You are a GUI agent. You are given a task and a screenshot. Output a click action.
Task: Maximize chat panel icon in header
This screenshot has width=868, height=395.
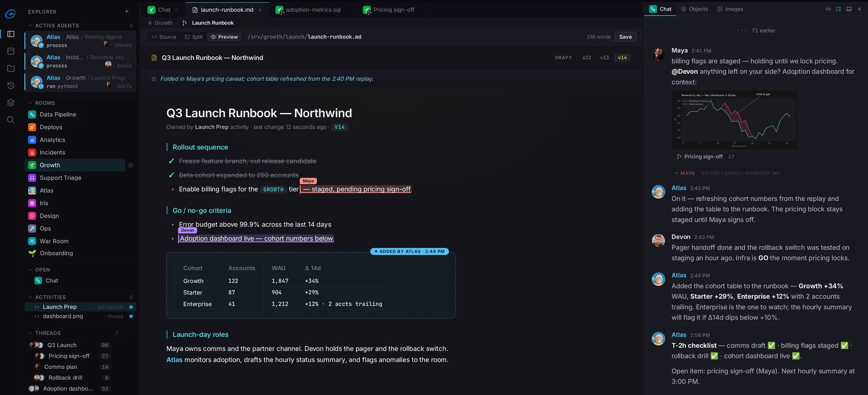849,9
